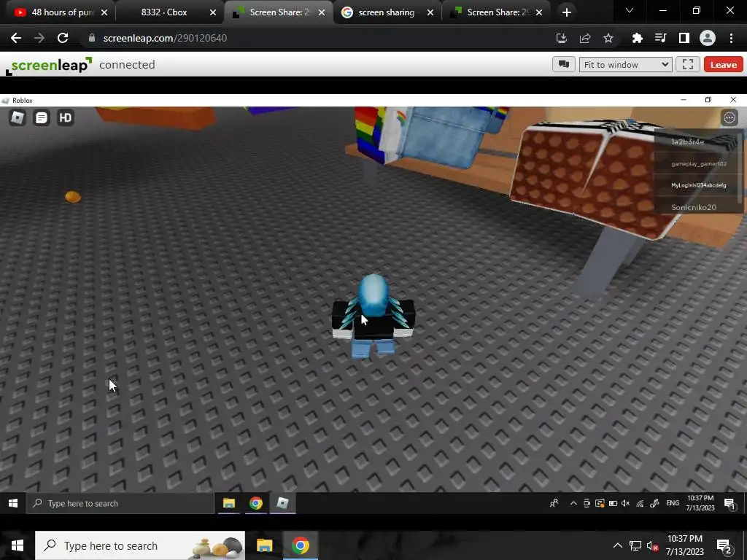Open the Roblox more options ellipsis icon
747x560 pixels.
pos(729,117)
